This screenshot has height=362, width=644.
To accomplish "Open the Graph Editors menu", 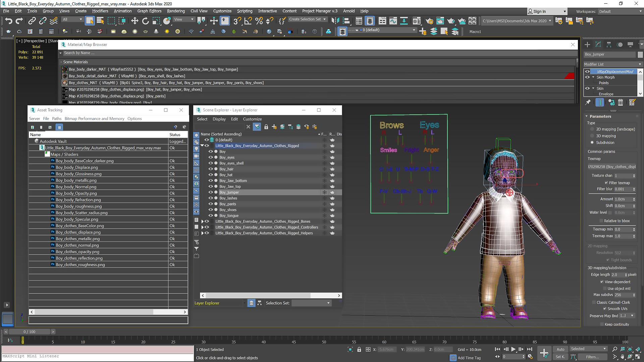I will coord(149,11).
